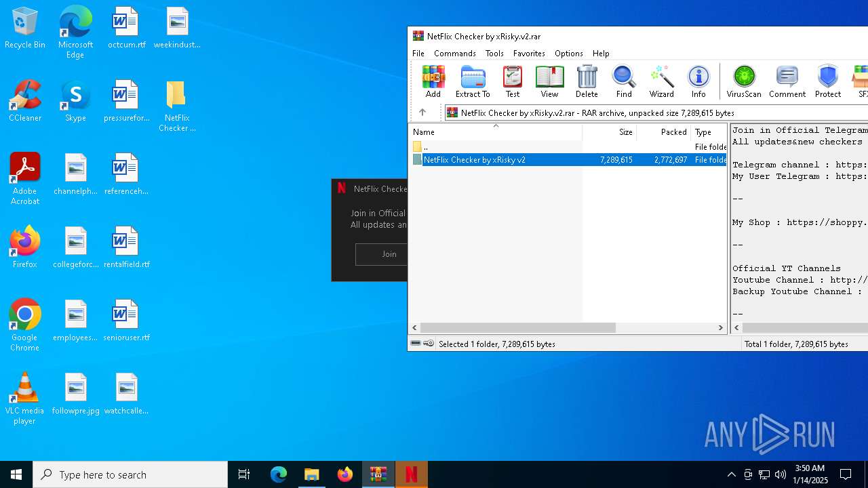Select the pressurefor... Word document icon
The height and width of the screenshot is (488, 868).
coord(126,102)
